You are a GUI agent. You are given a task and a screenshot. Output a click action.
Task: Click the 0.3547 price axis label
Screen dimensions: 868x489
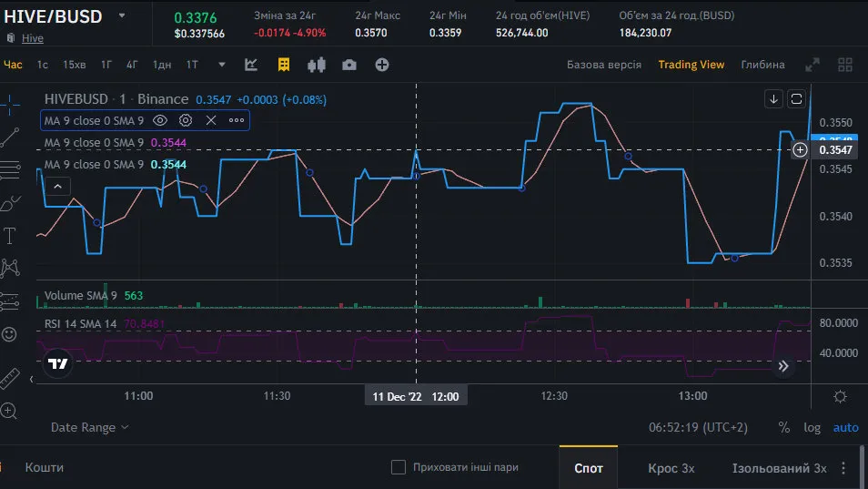pos(835,150)
